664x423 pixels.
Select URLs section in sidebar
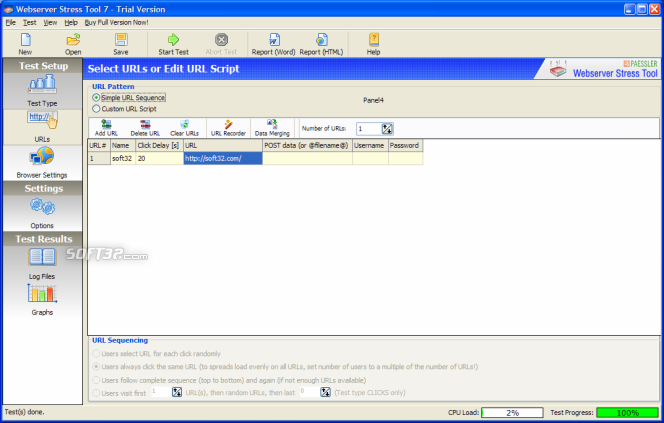(x=42, y=127)
